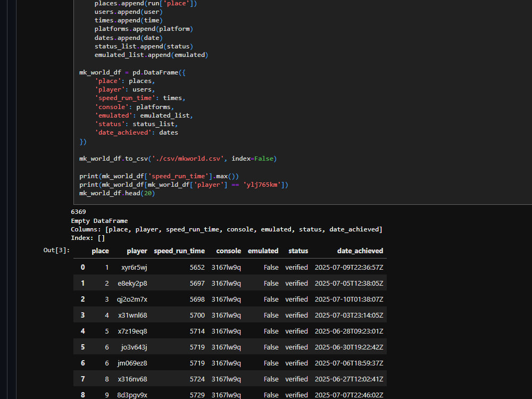
Task: Click date 2025-06-30T19:22:42Z
Action: click(349, 347)
